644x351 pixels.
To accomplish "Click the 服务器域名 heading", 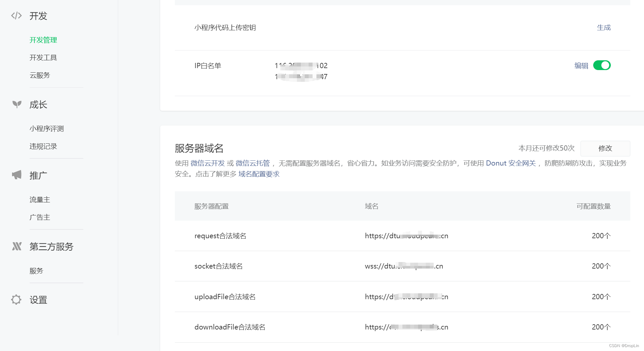I will 199,148.
